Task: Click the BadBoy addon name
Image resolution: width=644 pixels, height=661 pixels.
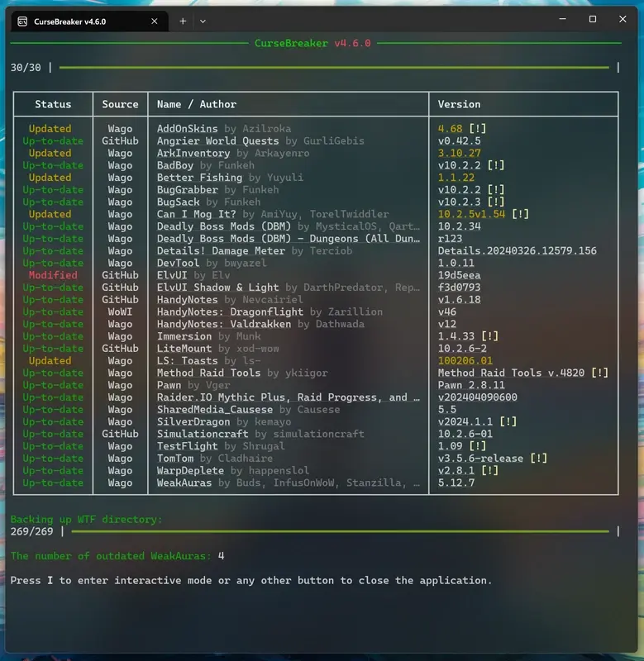Action: (175, 165)
